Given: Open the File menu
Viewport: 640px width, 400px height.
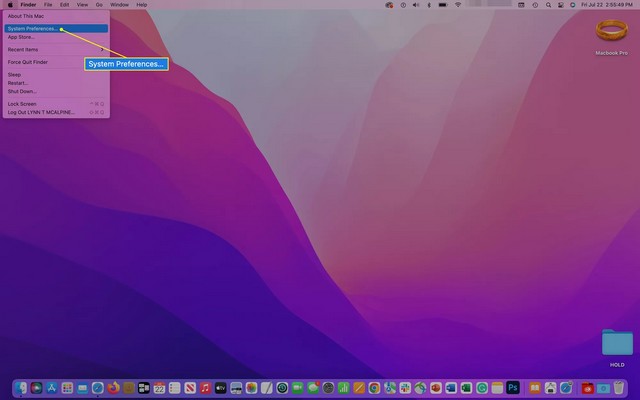Looking at the screenshot, I should [x=48, y=5].
